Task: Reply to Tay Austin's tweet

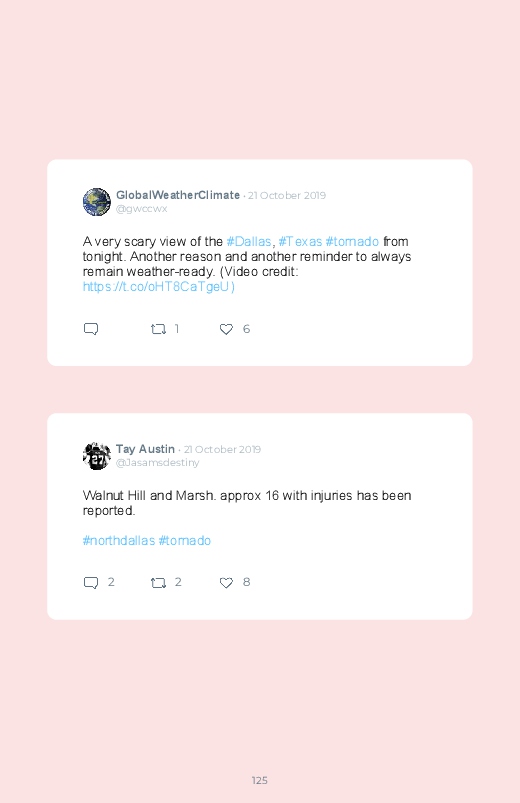Action: pyautogui.click(x=91, y=582)
